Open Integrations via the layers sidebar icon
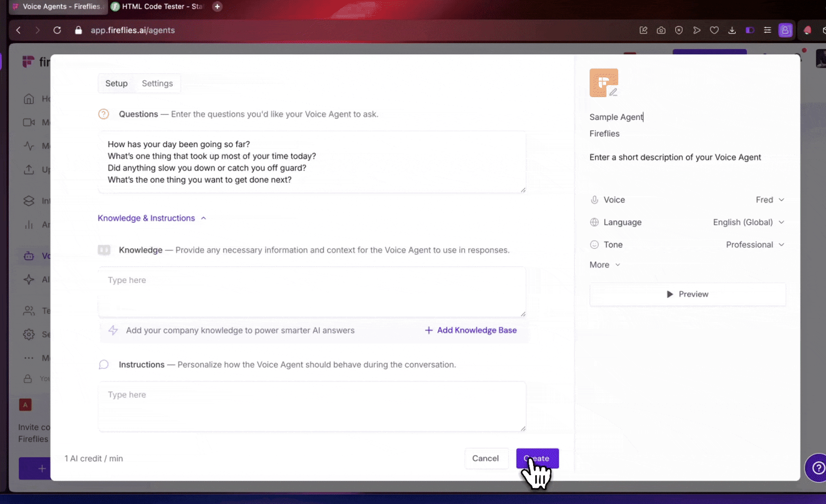 (29, 200)
